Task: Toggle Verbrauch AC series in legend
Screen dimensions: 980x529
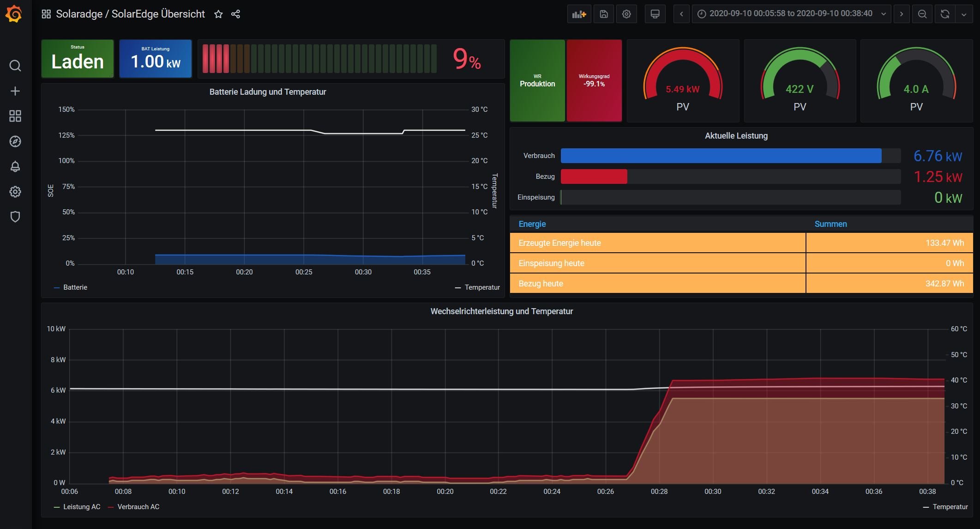Action: 138,507
